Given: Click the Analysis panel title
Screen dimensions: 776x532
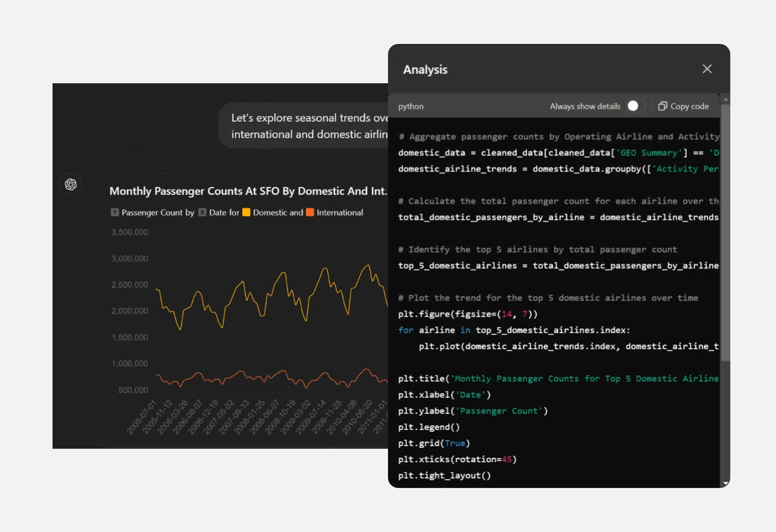Looking at the screenshot, I should pyautogui.click(x=425, y=70).
